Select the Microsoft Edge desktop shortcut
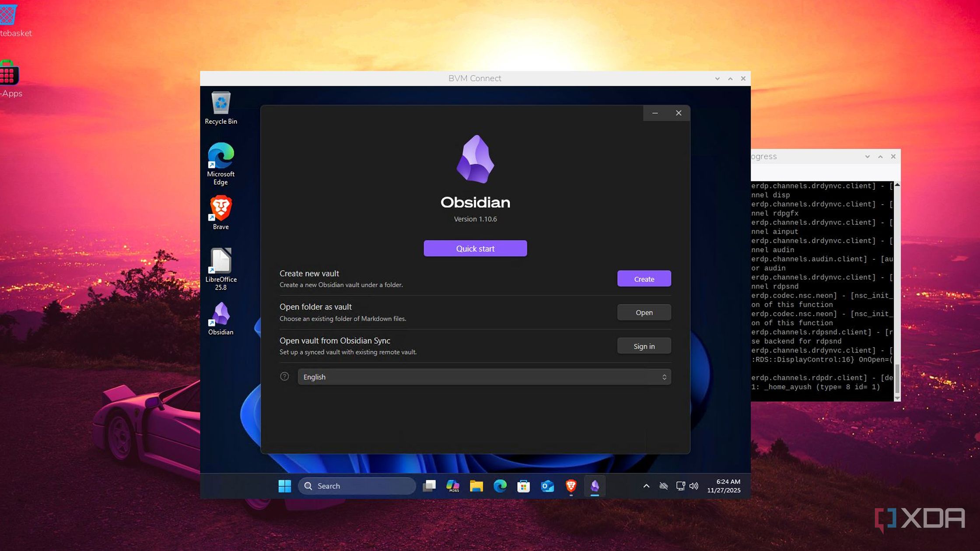Viewport: 980px width, 551px height. point(221,164)
